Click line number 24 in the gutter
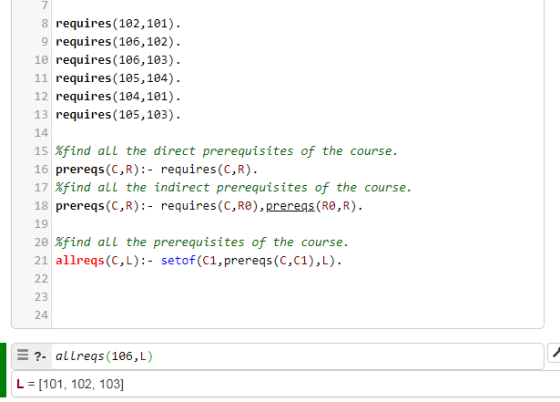Viewport: 560px width, 402px height. 41,315
